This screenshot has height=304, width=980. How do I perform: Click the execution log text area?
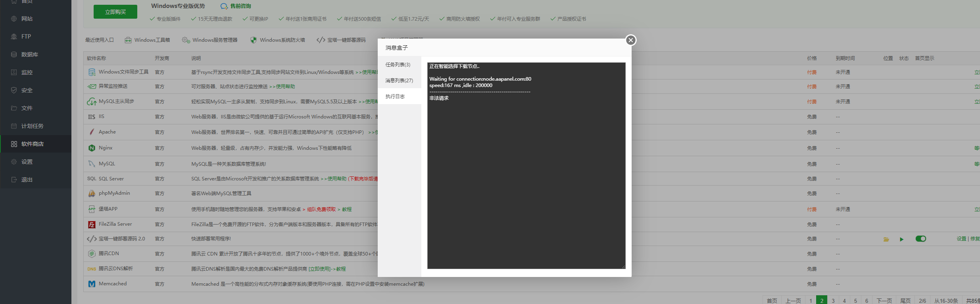point(527,166)
